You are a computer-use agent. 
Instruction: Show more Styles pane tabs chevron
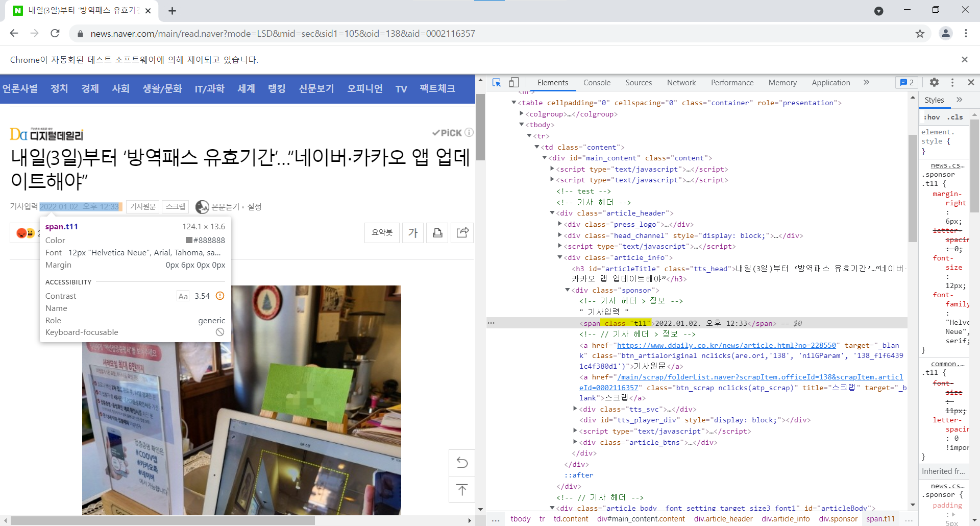tap(959, 100)
